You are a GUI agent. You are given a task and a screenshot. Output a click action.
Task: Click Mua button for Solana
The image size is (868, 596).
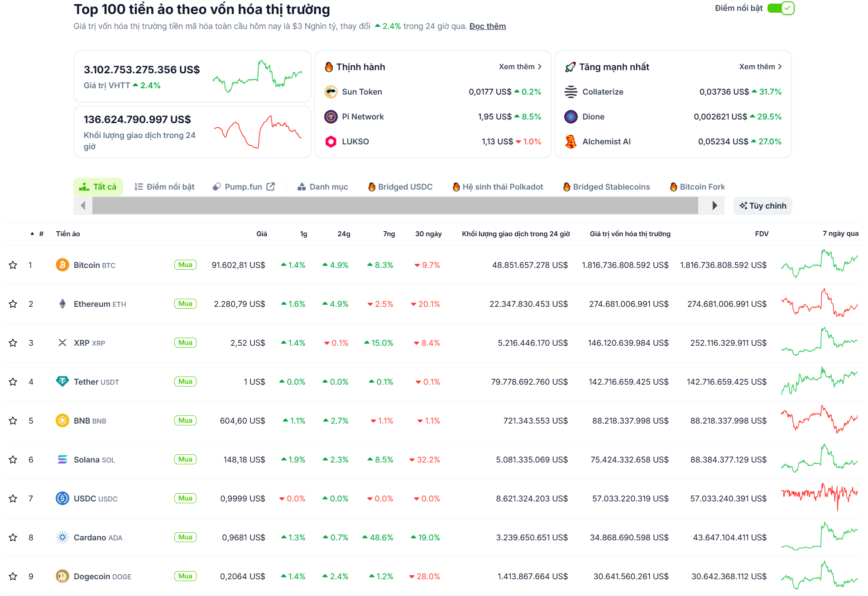pyautogui.click(x=185, y=459)
